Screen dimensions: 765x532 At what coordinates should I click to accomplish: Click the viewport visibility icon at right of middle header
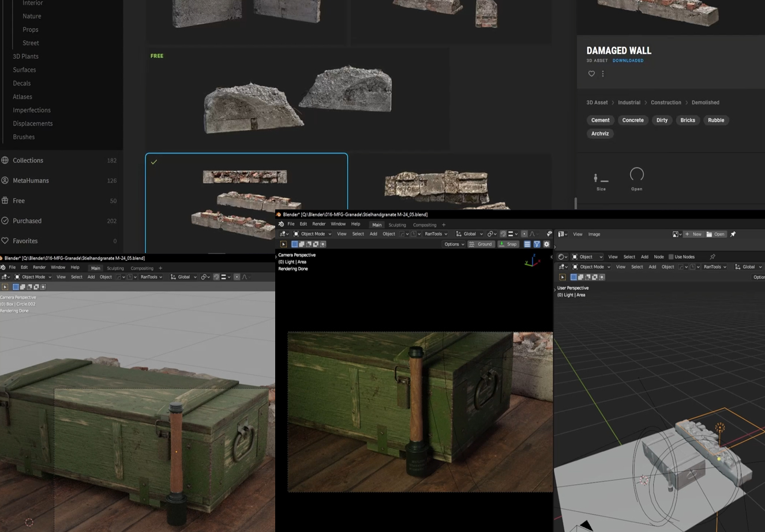pyautogui.click(x=549, y=234)
